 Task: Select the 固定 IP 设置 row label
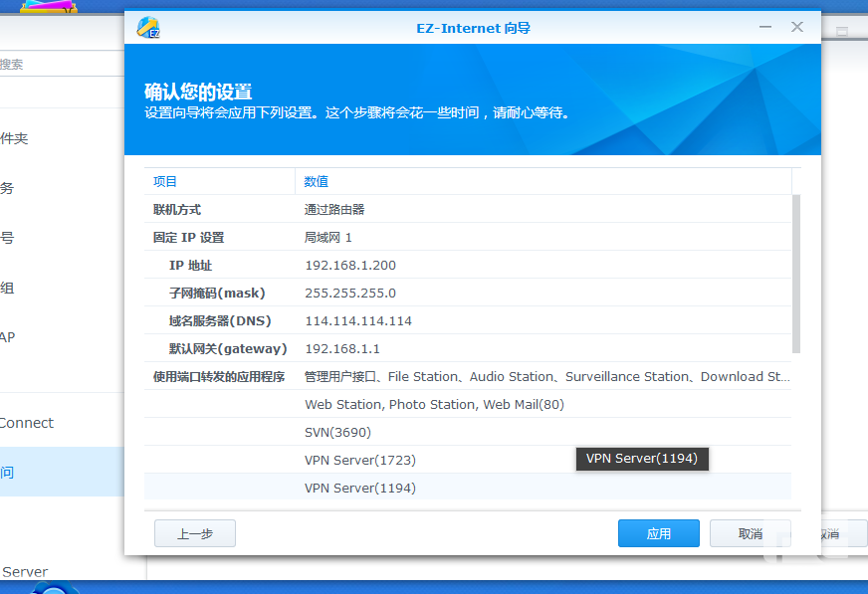pyautogui.click(x=189, y=237)
